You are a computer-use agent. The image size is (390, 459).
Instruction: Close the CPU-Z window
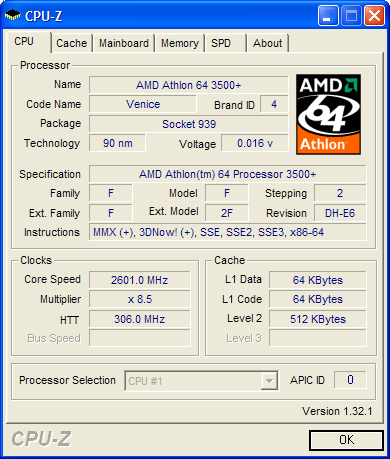click(x=374, y=15)
